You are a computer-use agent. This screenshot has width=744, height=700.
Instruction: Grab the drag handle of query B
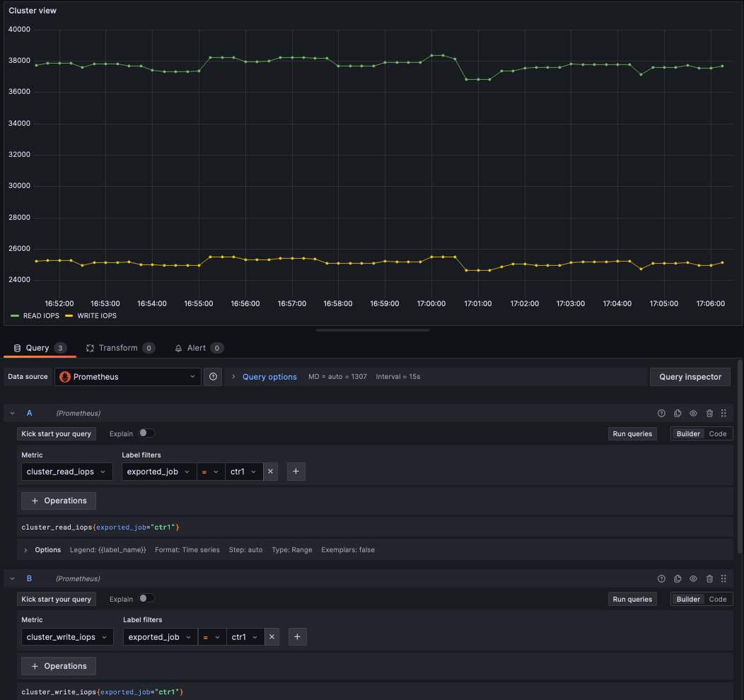tap(723, 578)
